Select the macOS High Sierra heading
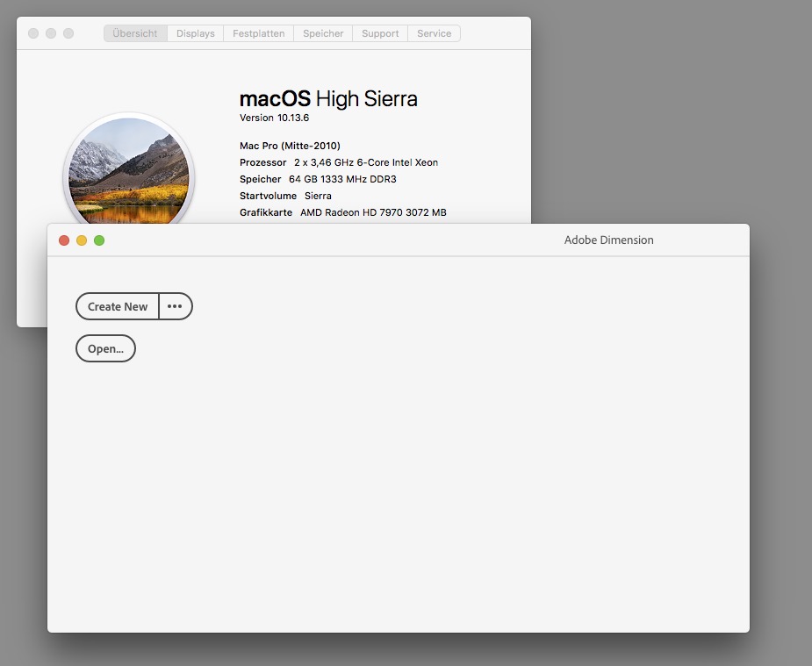This screenshot has height=666, width=812. pyautogui.click(x=328, y=99)
